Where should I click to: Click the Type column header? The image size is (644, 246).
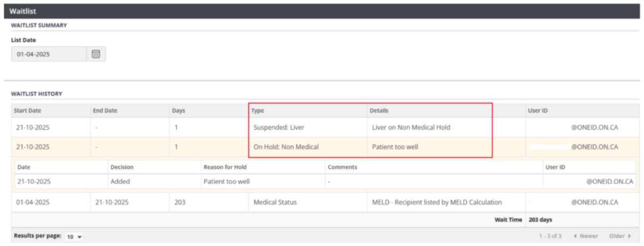[x=258, y=111]
